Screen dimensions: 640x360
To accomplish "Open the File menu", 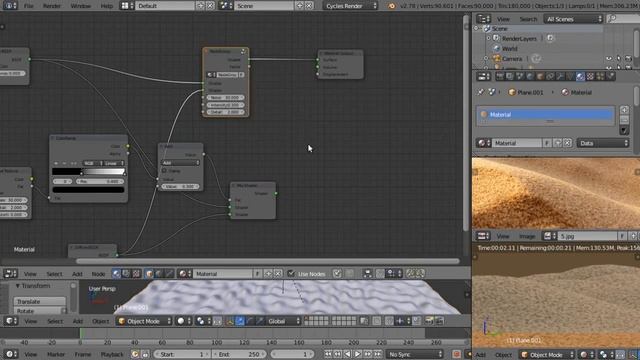I will pyautogui.click(x=29, y=6).
